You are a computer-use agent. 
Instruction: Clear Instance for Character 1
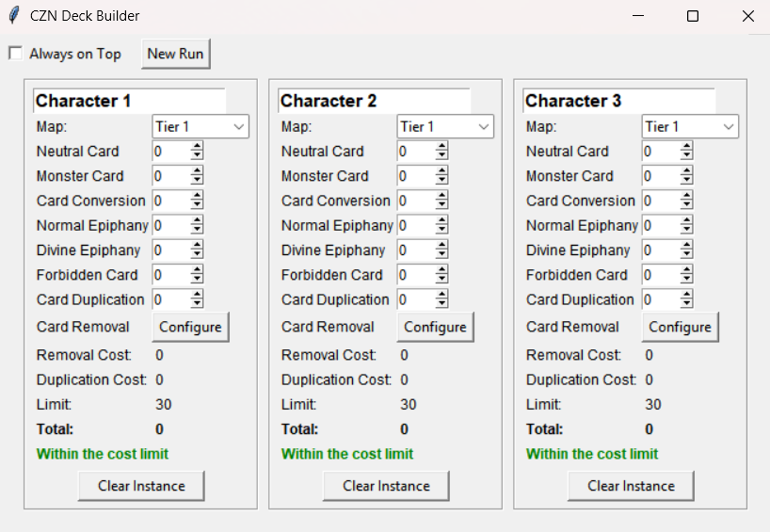coord(141,486)
